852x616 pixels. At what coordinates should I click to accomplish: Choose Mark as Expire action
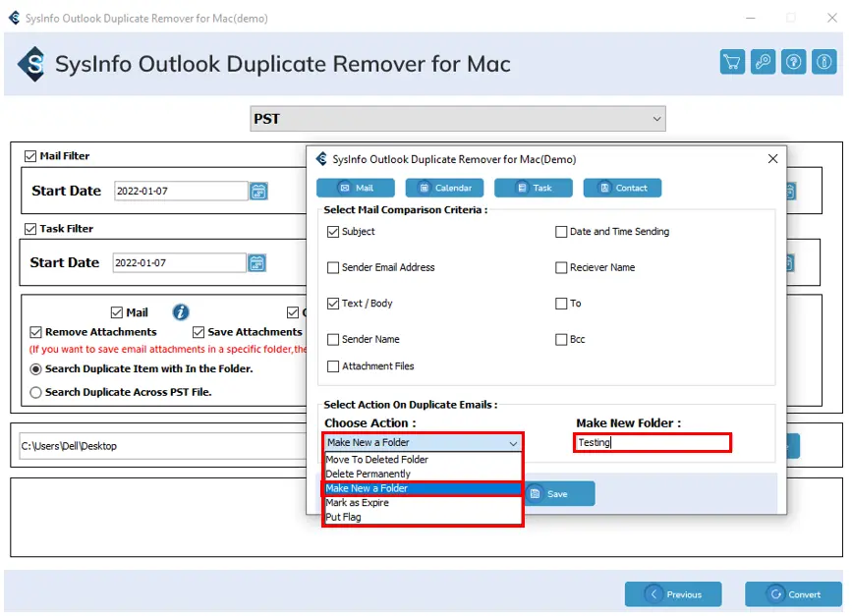coord(423,502)
